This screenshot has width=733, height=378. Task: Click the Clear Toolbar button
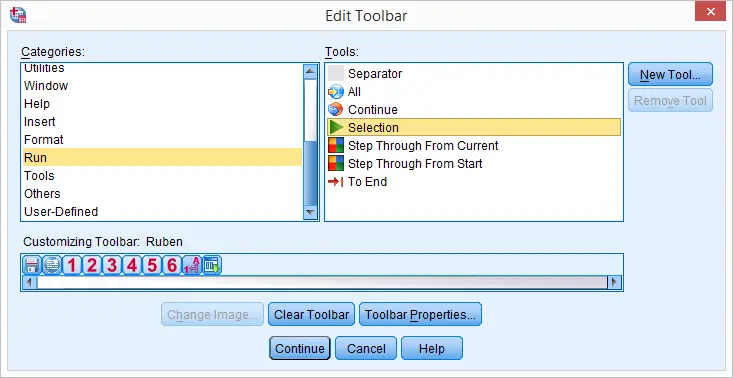coord(311,314)
